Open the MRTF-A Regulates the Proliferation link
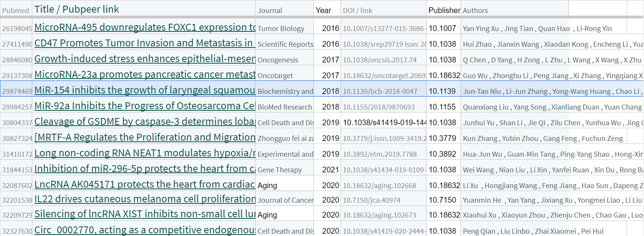 (145, 138)
